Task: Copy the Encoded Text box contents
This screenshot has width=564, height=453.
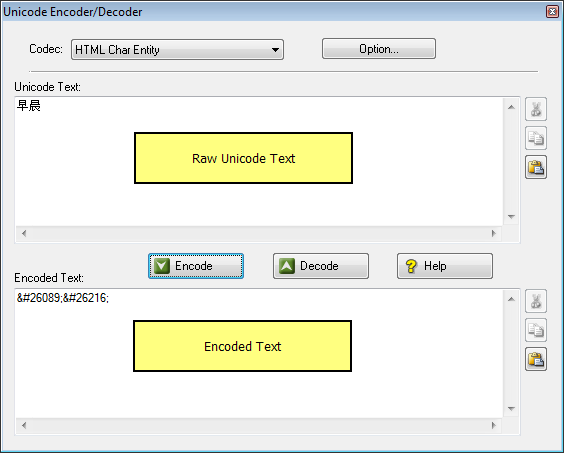Action: 536,330
